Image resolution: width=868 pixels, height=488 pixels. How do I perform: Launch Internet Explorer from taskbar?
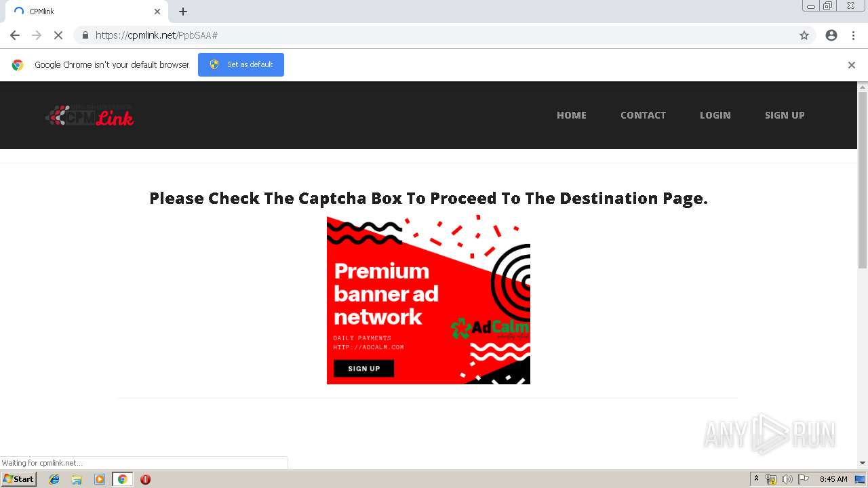click(x=54, y=479)
